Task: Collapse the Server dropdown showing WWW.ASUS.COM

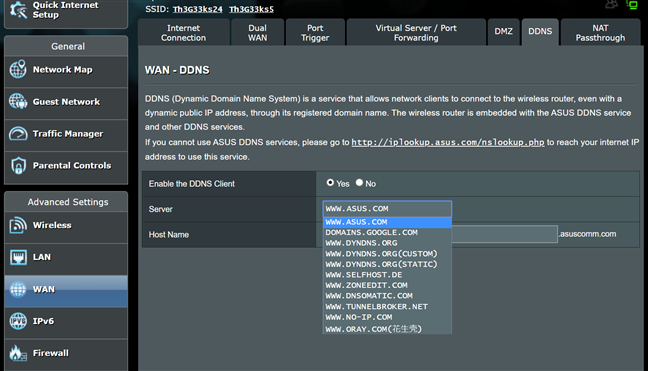Action: (387, 209)
